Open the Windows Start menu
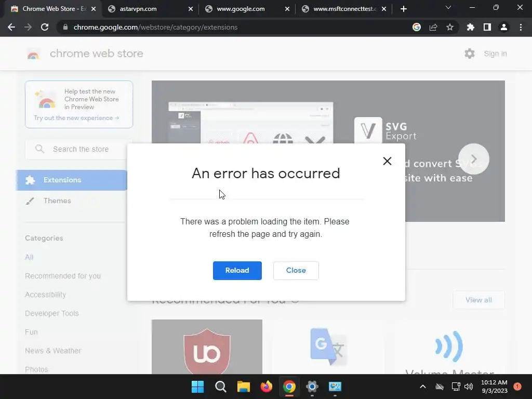The image size is (532, 399). click(x=197, y=387)
